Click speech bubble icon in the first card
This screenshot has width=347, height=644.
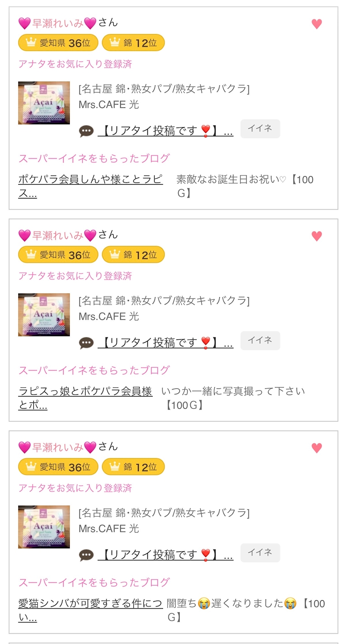click(86, 131)
